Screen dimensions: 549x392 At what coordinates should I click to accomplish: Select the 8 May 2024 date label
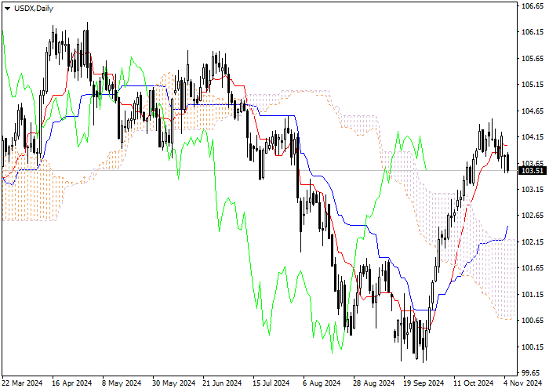122,383
